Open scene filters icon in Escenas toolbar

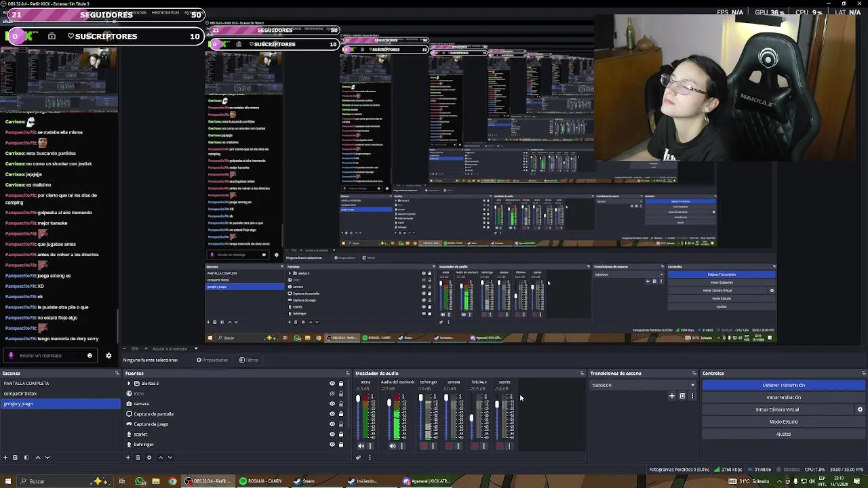point(26,457)
